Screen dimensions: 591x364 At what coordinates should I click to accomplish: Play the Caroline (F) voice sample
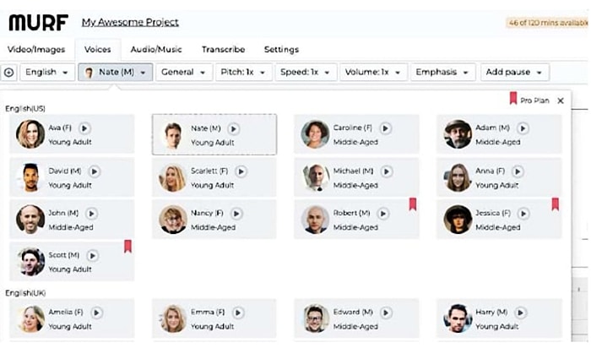coord(385,128)
